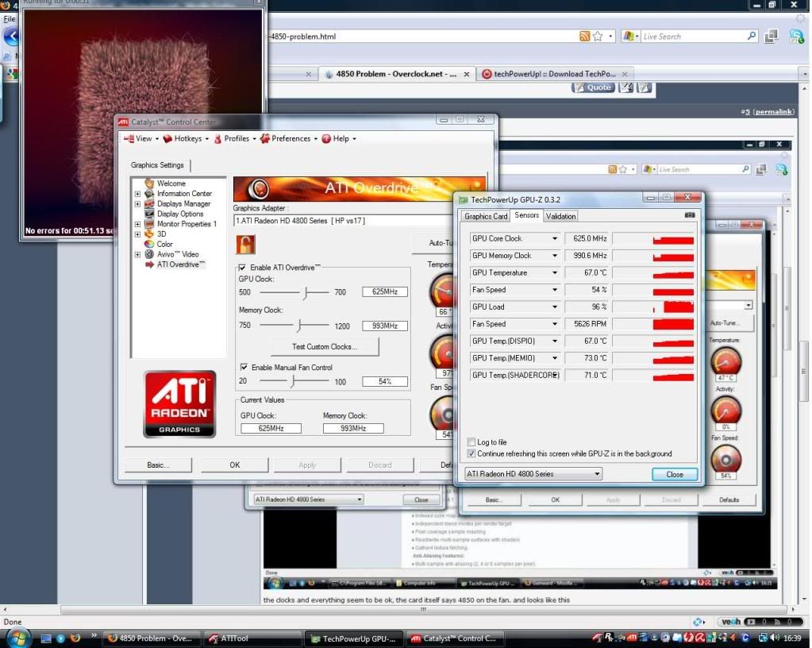Click the volume icon in system tray
812x648 pixels.
point(775,638)
